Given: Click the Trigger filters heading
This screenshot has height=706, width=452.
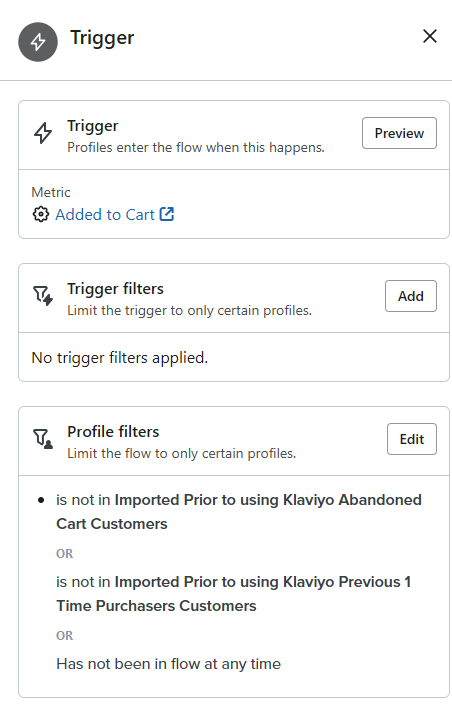Looking at the screenshot, I should tap(115, 289).
